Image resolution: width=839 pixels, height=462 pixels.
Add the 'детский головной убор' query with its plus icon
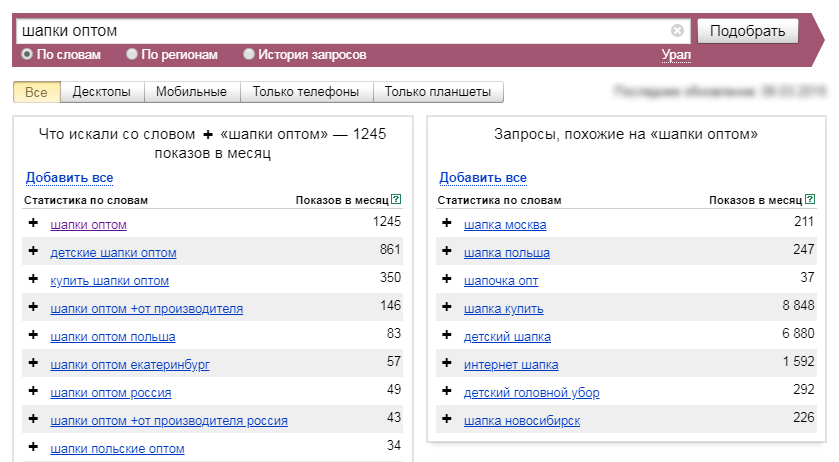[x=447, y=391]
